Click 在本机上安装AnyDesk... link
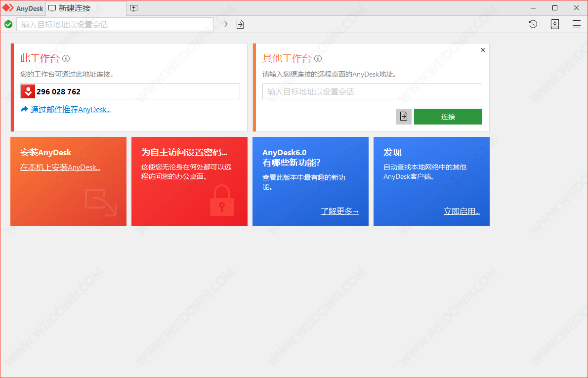Screen dimensions: 588x378 [x=60, y=167]
